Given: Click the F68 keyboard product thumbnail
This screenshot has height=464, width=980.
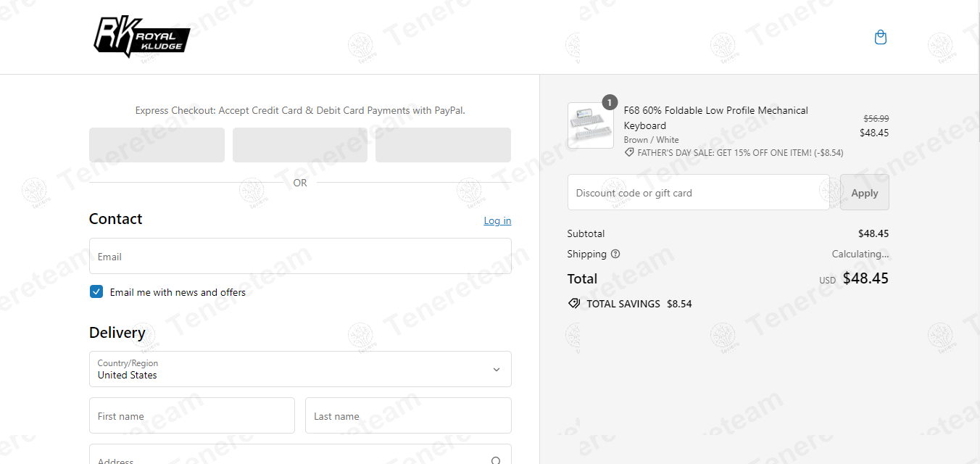Looking at the screenshot, I should point(591,125).
